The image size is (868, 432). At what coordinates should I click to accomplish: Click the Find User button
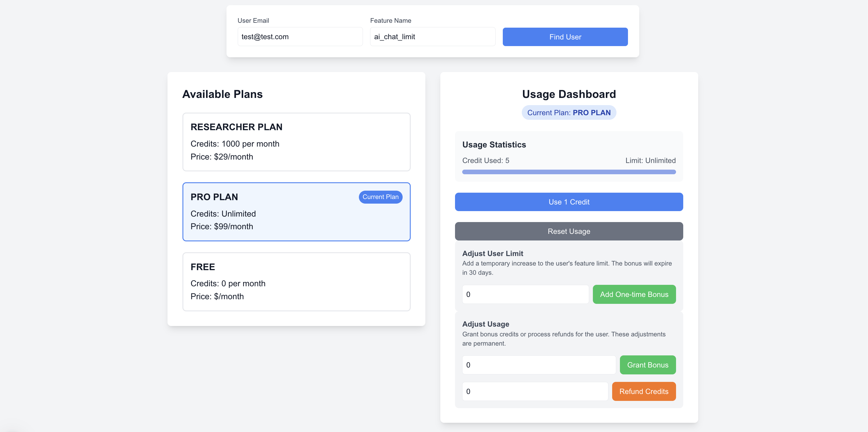(x=565, y=37)
